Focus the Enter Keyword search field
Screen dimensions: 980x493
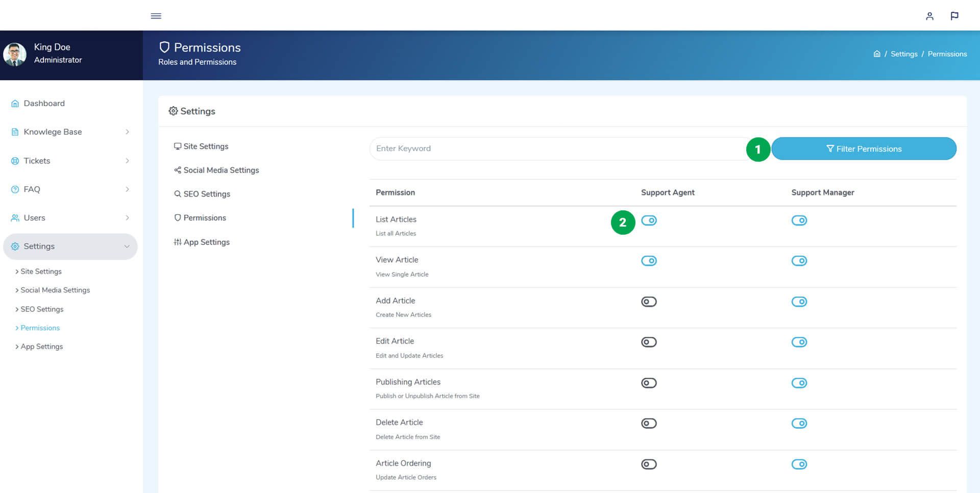point(556,149)
